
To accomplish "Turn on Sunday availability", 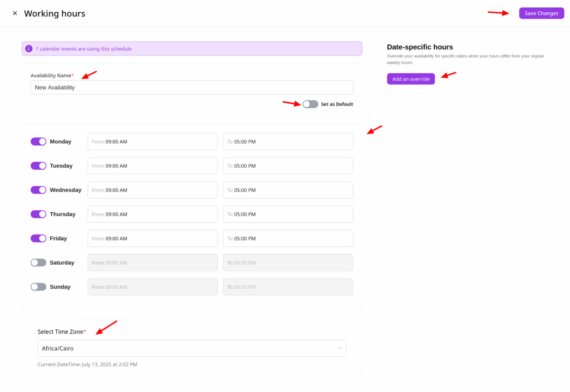I will click(x=38, y=287).
